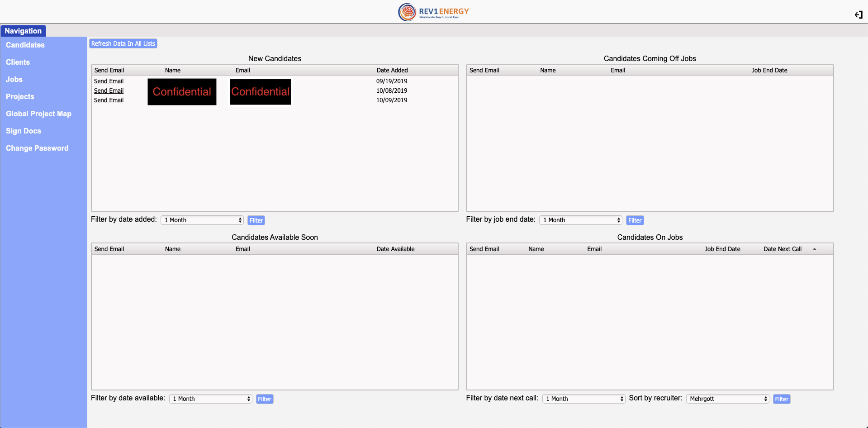Click Filter next to job end date
Screen dimensions: 868x428
635,220
